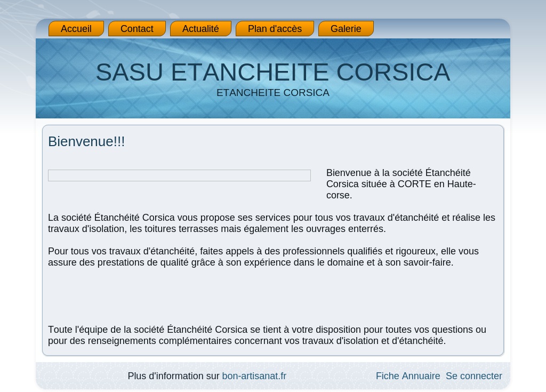Open the Accueil tab

[76, 29]
